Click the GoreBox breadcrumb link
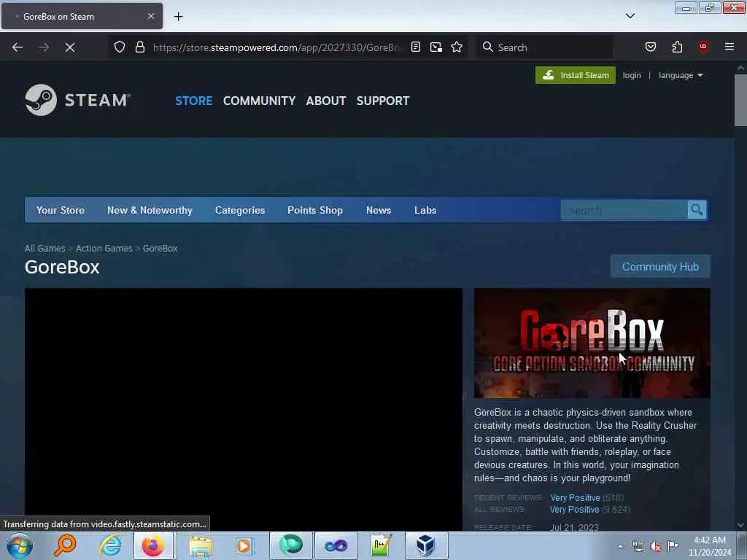747x560 pixels. [160, 248]
